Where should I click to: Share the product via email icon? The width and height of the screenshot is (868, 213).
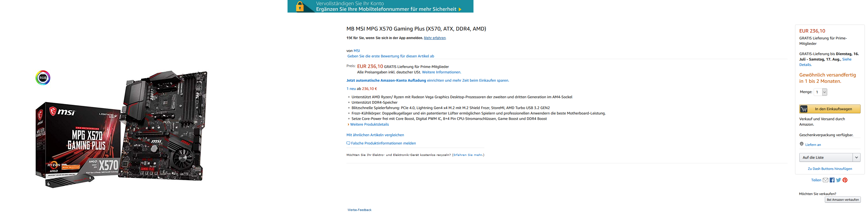(825, 180)
